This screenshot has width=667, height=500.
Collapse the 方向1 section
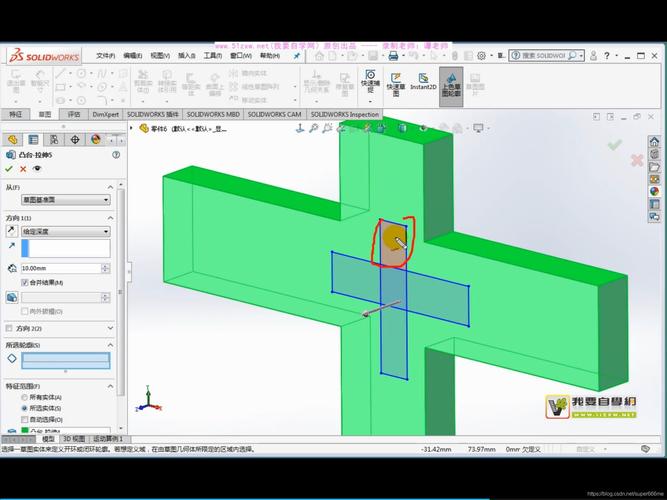pyautogui.click(x=110, y=218)
